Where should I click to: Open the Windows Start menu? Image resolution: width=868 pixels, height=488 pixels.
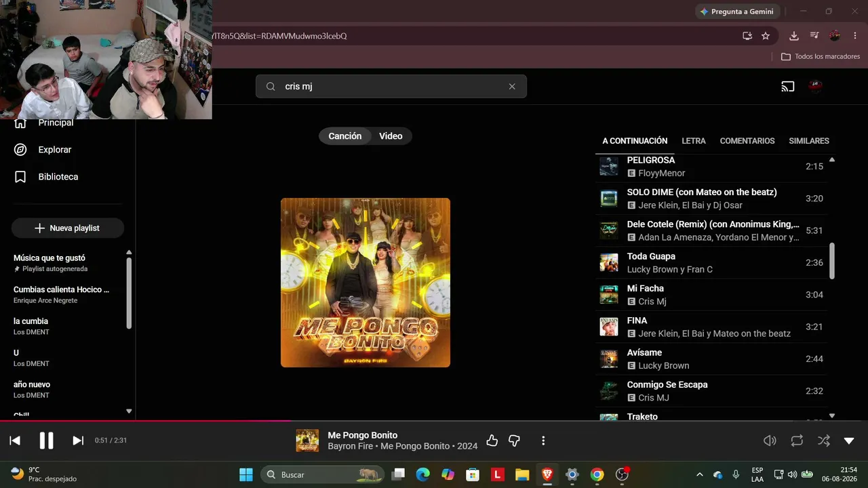[246, 474]
